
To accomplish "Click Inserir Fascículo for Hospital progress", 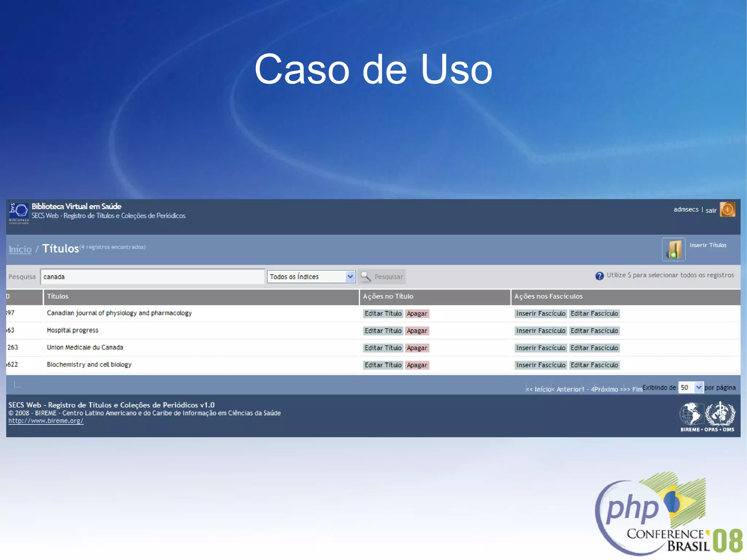I will pyautogui.click(x=541, y=331).
